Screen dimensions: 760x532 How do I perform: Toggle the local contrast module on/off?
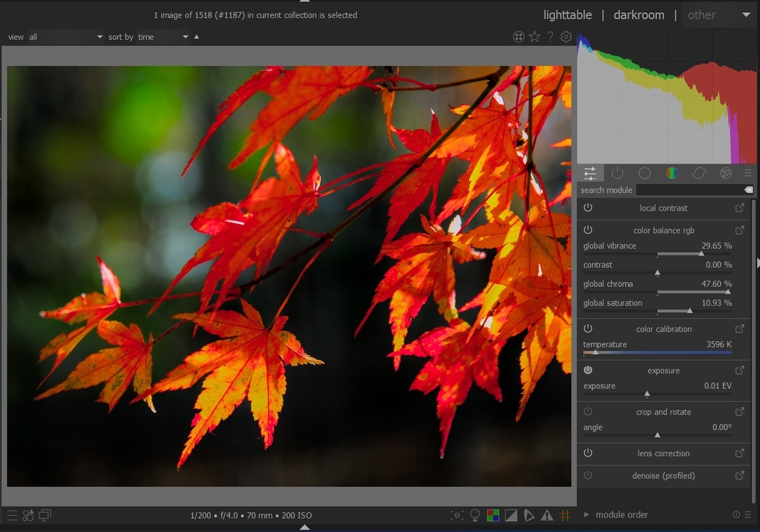588,208
